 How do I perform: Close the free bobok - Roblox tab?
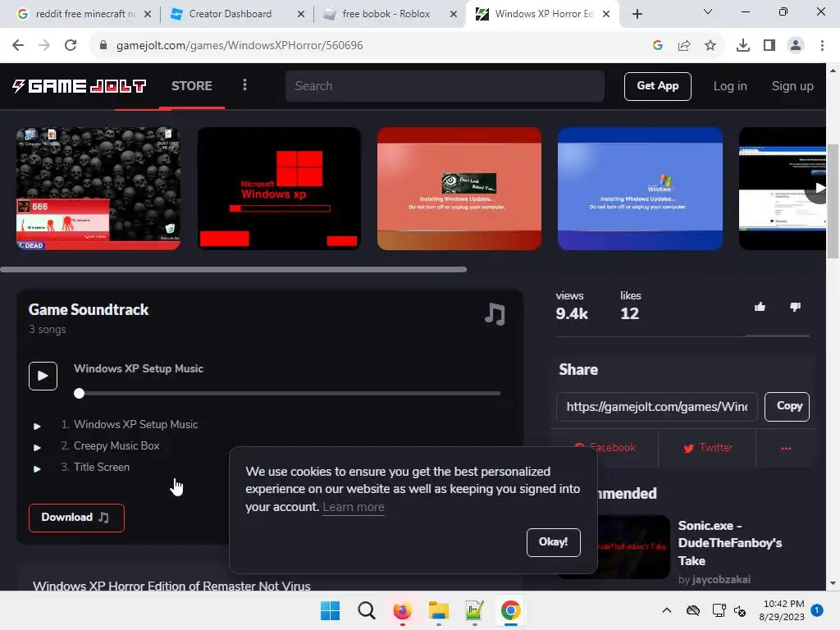(454, 14)
